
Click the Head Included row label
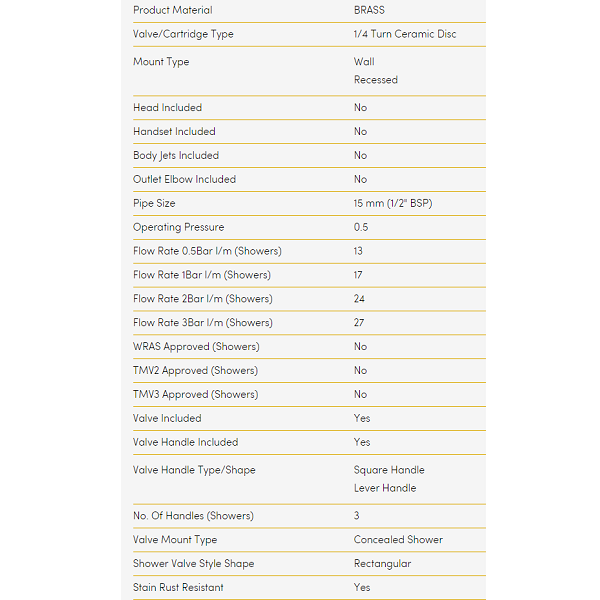pyautogui.click(x=167, y=108)
